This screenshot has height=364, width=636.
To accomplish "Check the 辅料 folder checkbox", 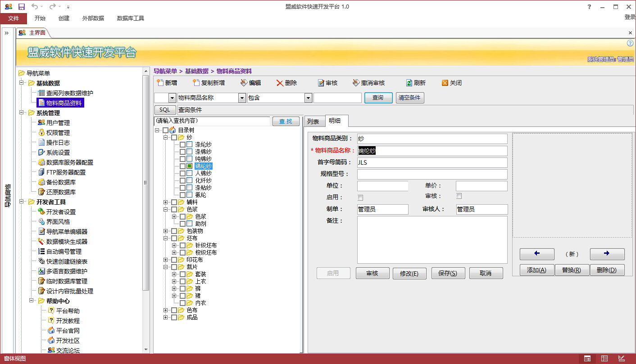I will [174, 202].
